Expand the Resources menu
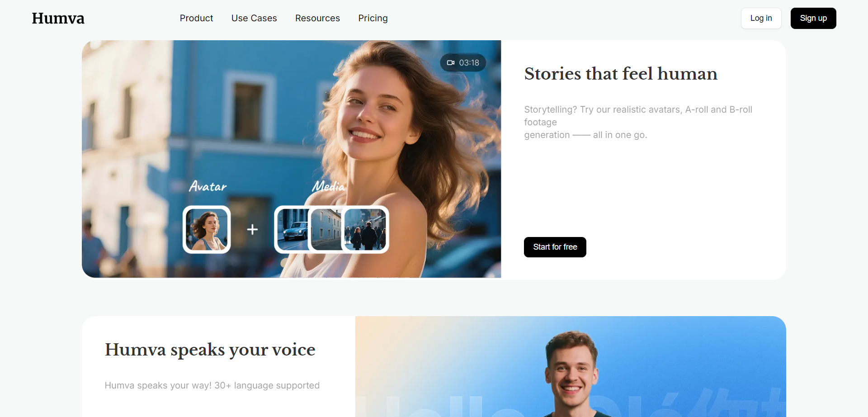868x417 pixels. (317, 18)
